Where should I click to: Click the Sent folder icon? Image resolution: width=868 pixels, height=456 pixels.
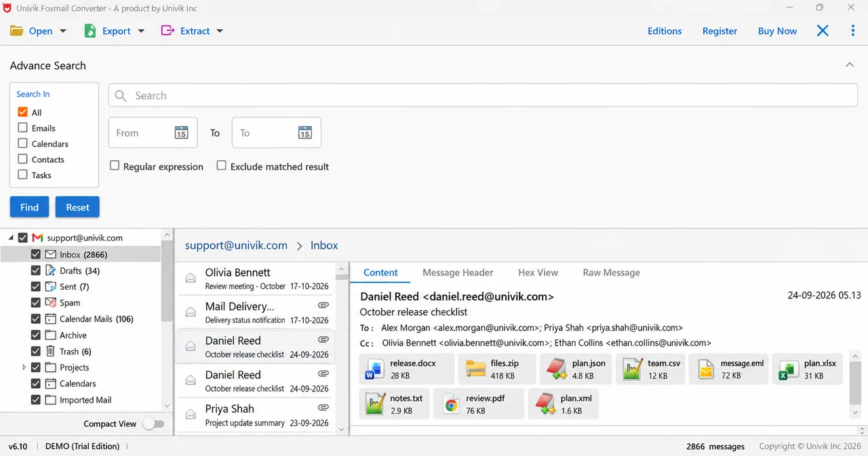tap(50, 286)
